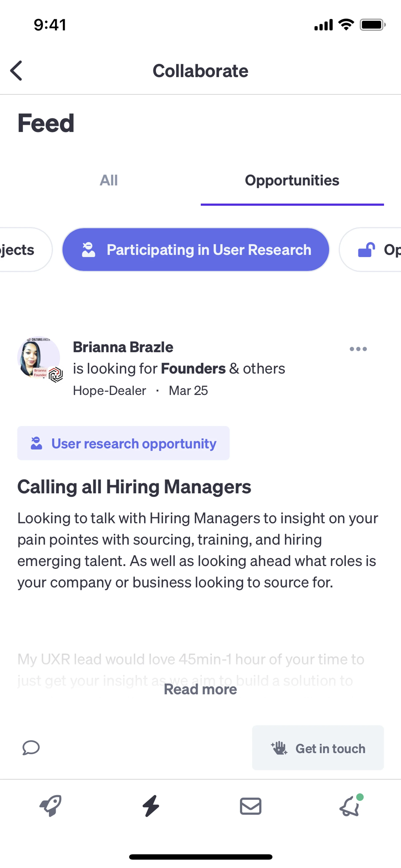The image size is (401, 868).
Task: Open Brianna Brazle's profile name link
Action: click(x=123, y=347)
